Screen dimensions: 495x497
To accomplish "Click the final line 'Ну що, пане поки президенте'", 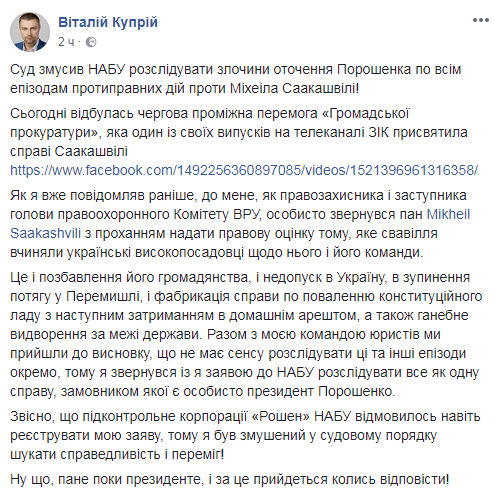I will coord(230,480).
